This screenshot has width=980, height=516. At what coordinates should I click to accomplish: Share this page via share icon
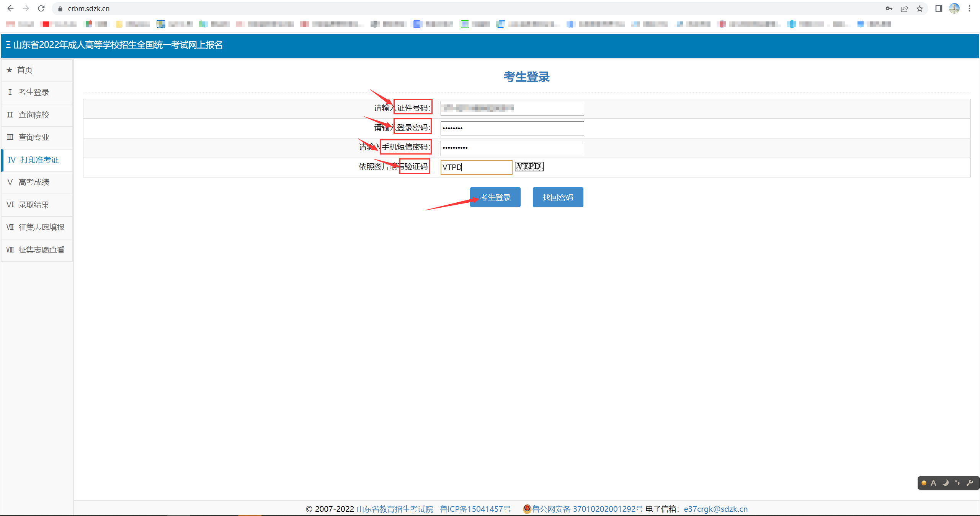904,8
